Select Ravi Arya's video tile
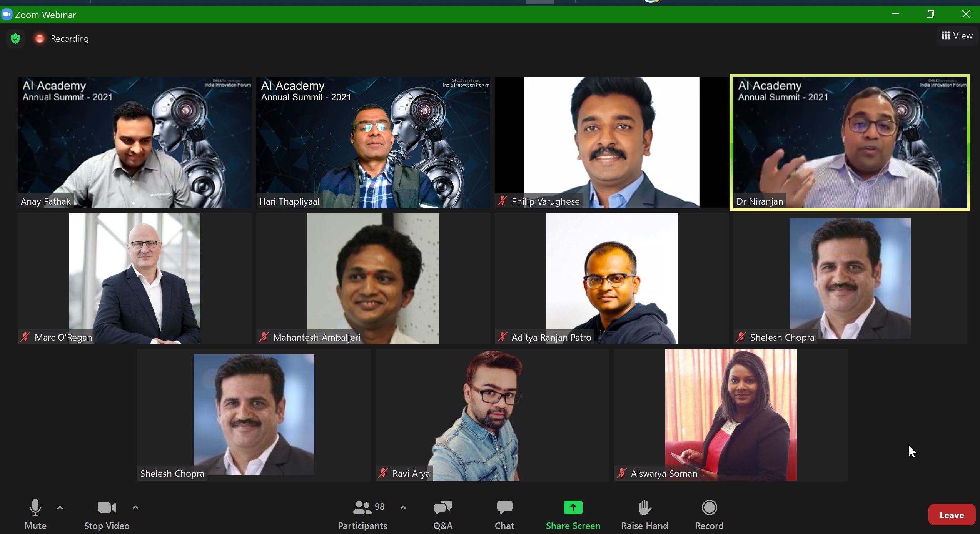This screenshot has width=980, height=534. [493, 415]
